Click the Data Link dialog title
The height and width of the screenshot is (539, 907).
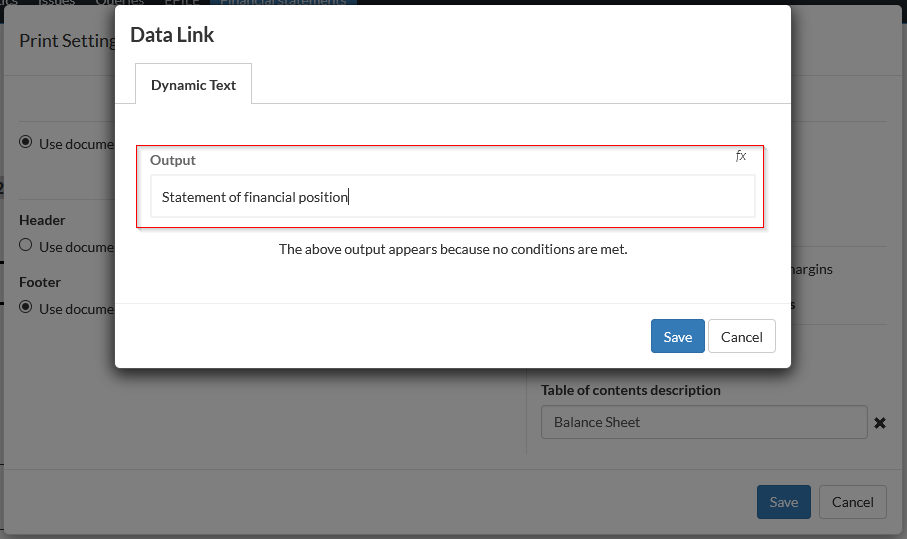click(x=172, y=35)
